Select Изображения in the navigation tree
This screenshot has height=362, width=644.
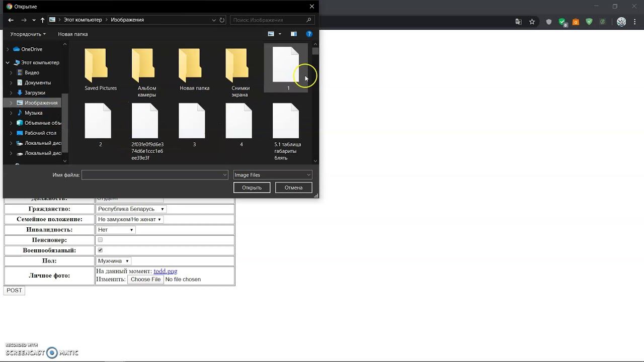[41, 103]
